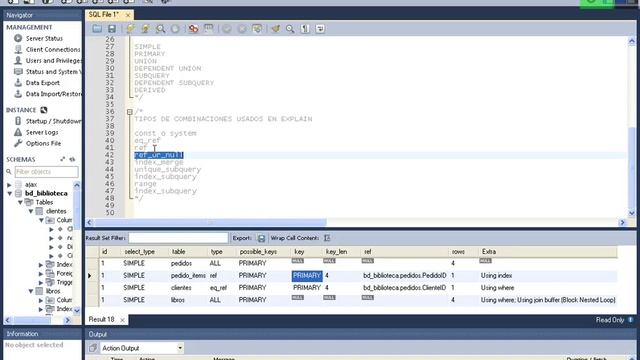The image size is (640, 360).
Task: Open Data Import/Restore
Action: point(53,94)
